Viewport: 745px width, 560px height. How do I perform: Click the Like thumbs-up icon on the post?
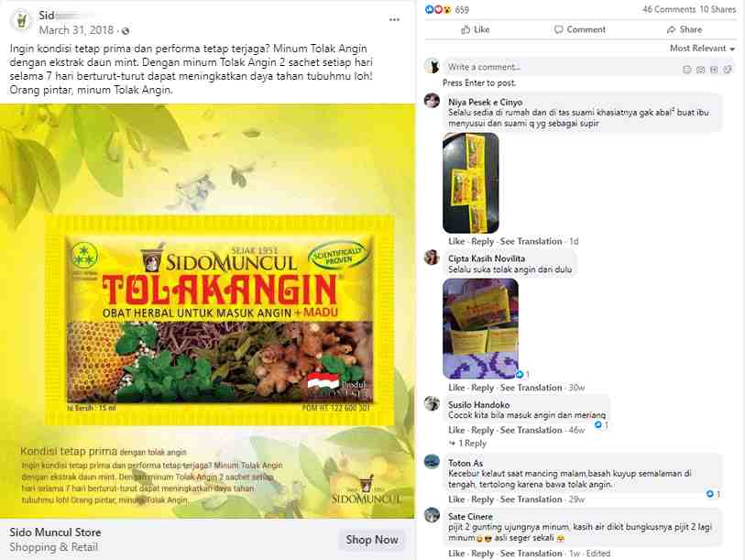(466, 29)
